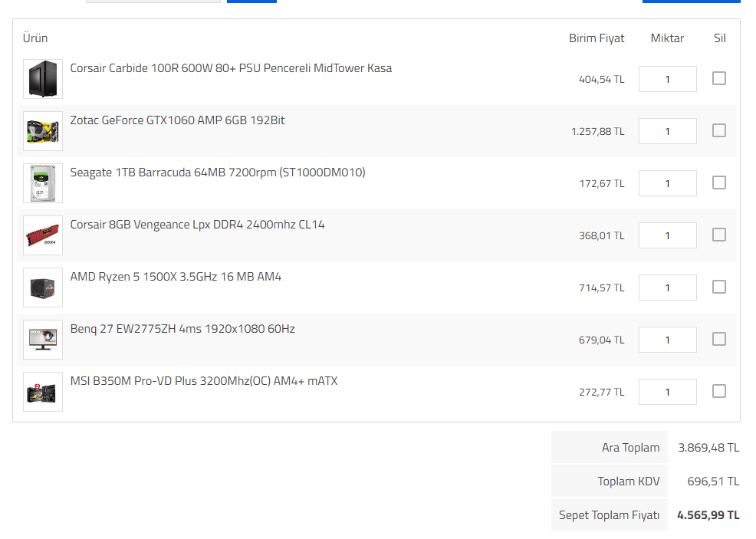Image resolution: width=756 pixels, height=539 pixels.
Task: Open the Zotac GTX1060 graphics card thumbnail
Action: pyautogui.click(x=43, y=131)
